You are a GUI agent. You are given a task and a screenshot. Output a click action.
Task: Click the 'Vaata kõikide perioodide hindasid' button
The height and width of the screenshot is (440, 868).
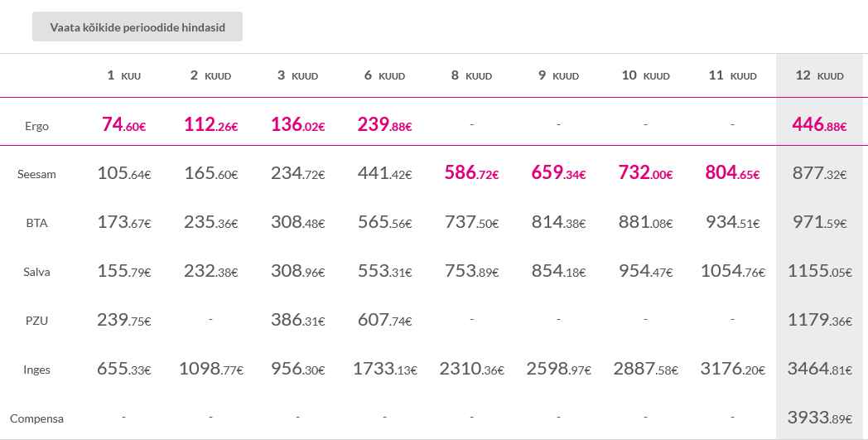pyautogui.click(x=137, y=27)
